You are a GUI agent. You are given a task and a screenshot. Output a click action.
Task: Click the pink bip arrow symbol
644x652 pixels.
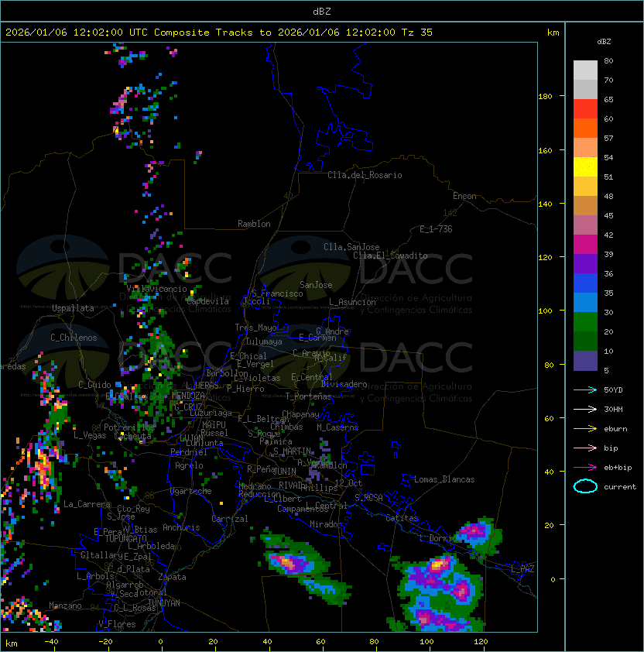[585, 448]
